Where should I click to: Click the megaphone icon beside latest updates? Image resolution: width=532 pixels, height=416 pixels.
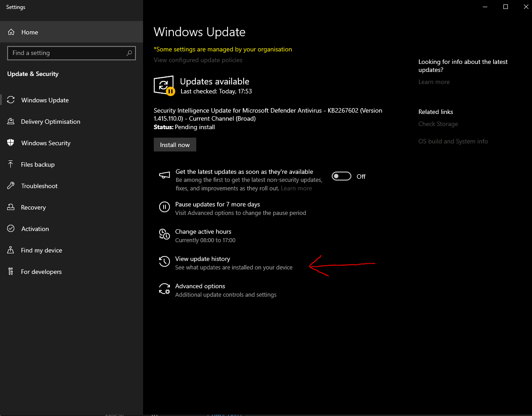point(165,175)
